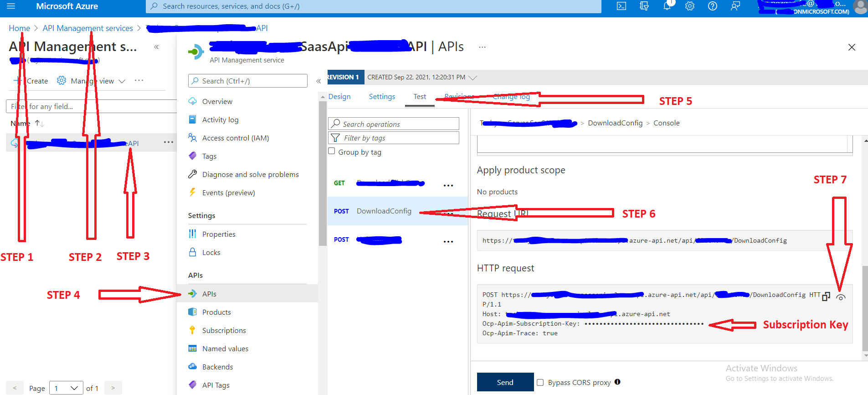868x395 pixels.
Task: Open the page number dropdown
Action: pyautogui.click(x=66, y=388)
